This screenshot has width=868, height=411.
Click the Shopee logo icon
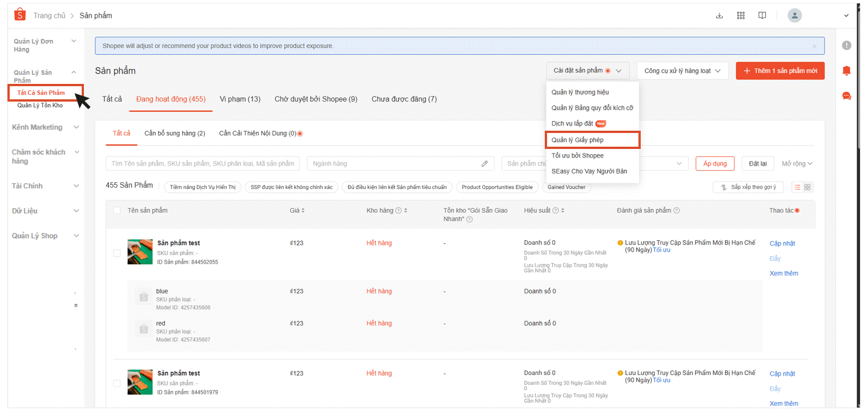[x=20, y=15]
